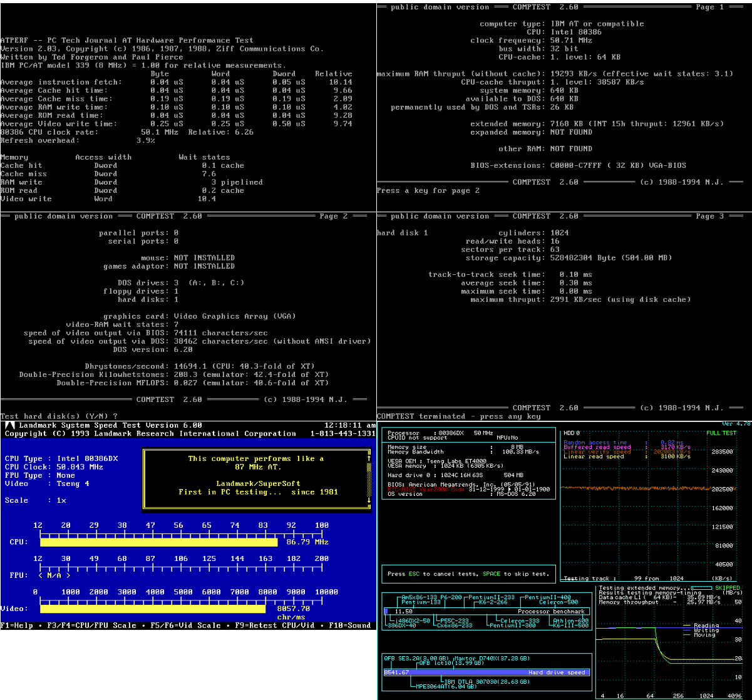Viewport: 752px width, 700px height.
Task: Click the up arrow of Landmark message scrollbar
Action: tap(369, 459)
